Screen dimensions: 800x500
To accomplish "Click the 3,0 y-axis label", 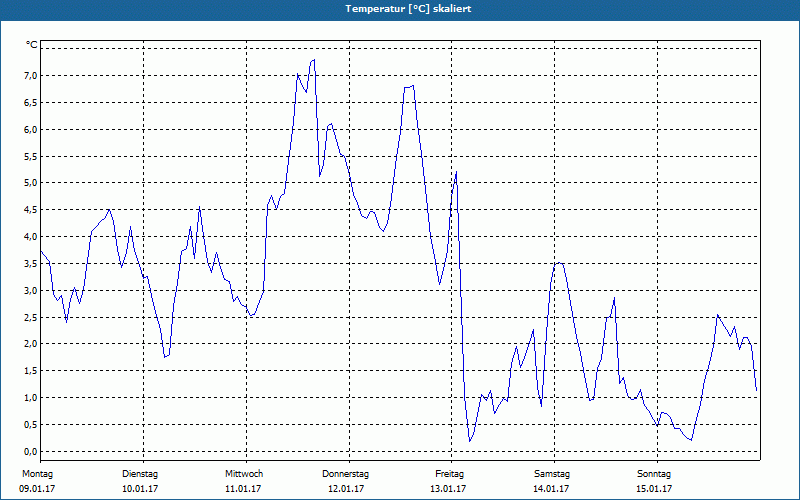I will (30, 290).
